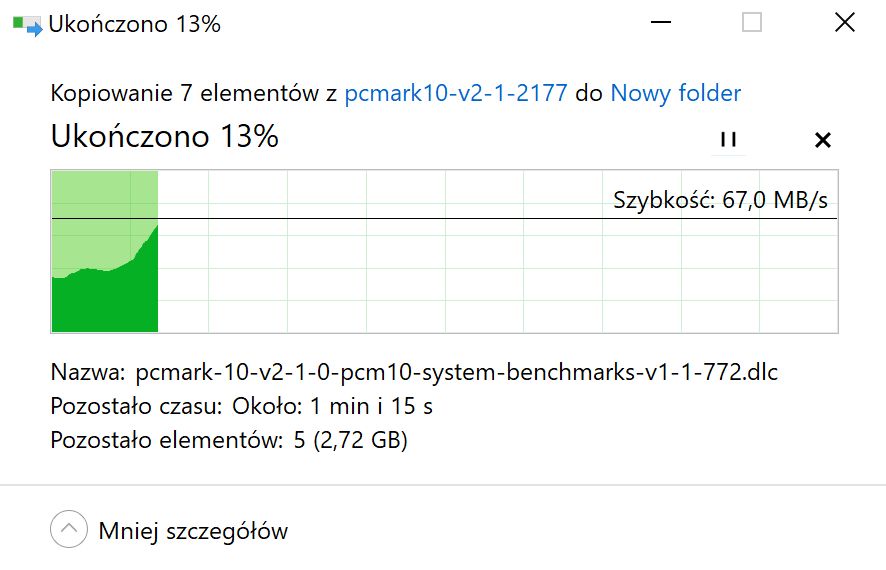Click the Szybkość 67,0 MB/s label
Image resolution: width=886 pixels, height=570 pixels.
click(720, 200)
